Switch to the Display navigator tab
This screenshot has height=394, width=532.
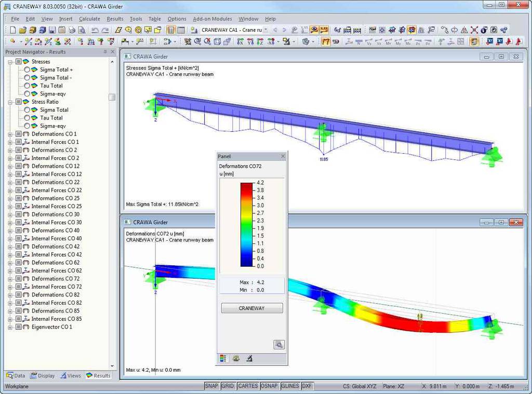[43, 375]
